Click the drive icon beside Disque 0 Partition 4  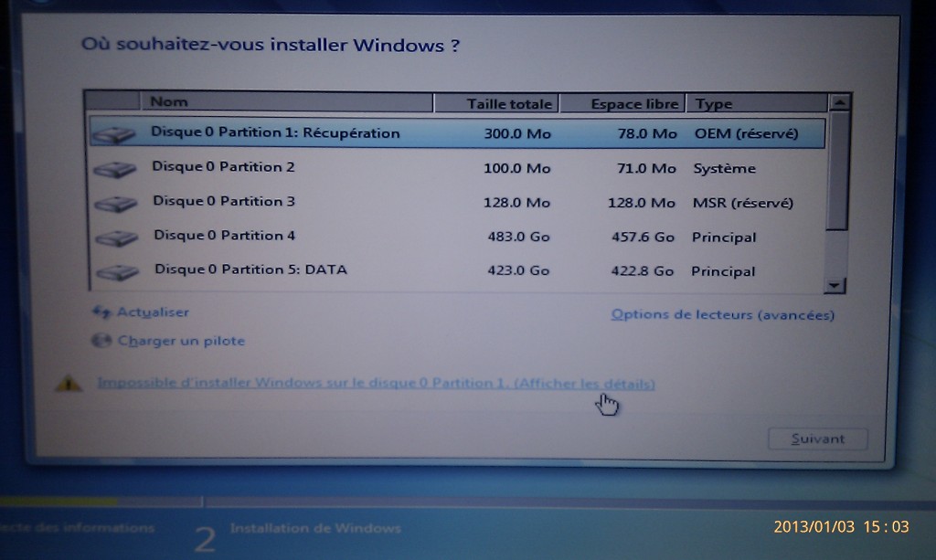[x=116, y=238]
